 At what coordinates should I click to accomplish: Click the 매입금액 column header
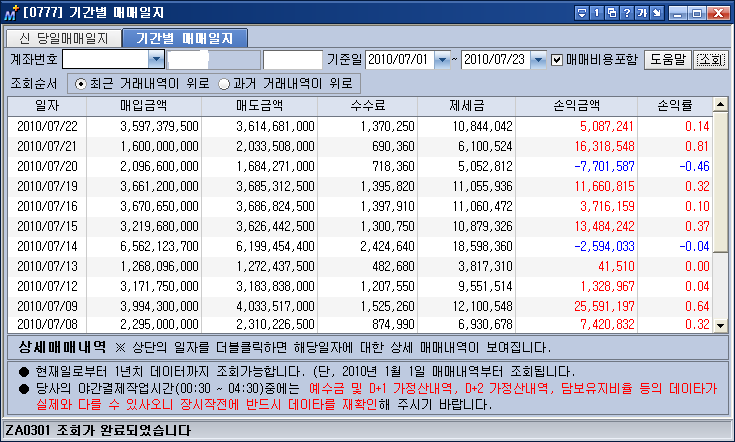tap(144, 105)
